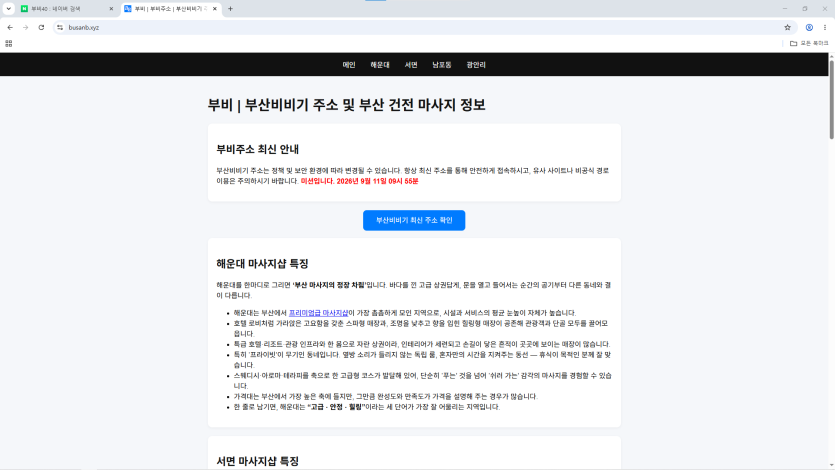Open a new tab with plus button

pyautogui.click(x=230, y=9)
